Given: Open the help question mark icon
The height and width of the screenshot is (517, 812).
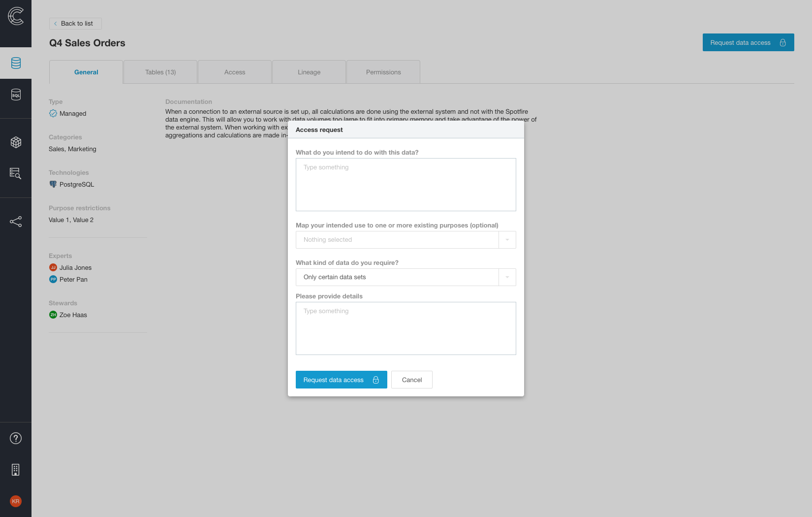Looking at the screenshot, I should [16, 438].
